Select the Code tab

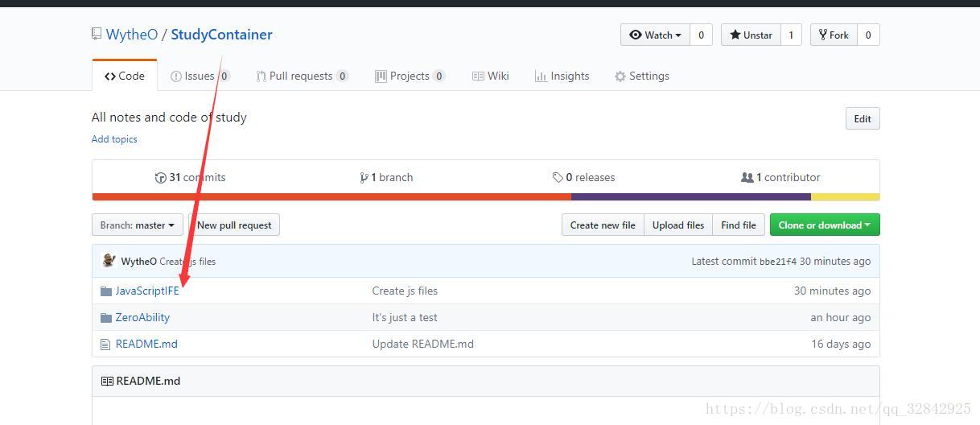pos(125,76)
